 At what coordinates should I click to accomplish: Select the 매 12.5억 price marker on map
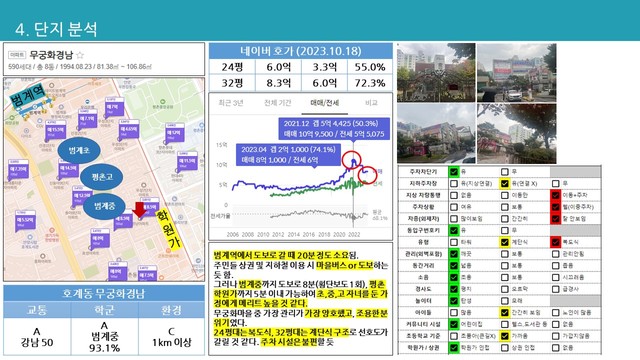(x=82, y=196)
